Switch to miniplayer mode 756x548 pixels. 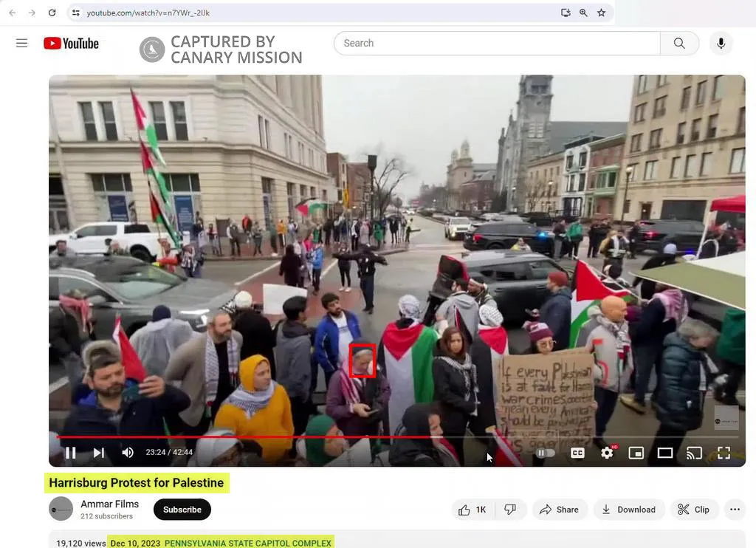click(x=636, y=453)
